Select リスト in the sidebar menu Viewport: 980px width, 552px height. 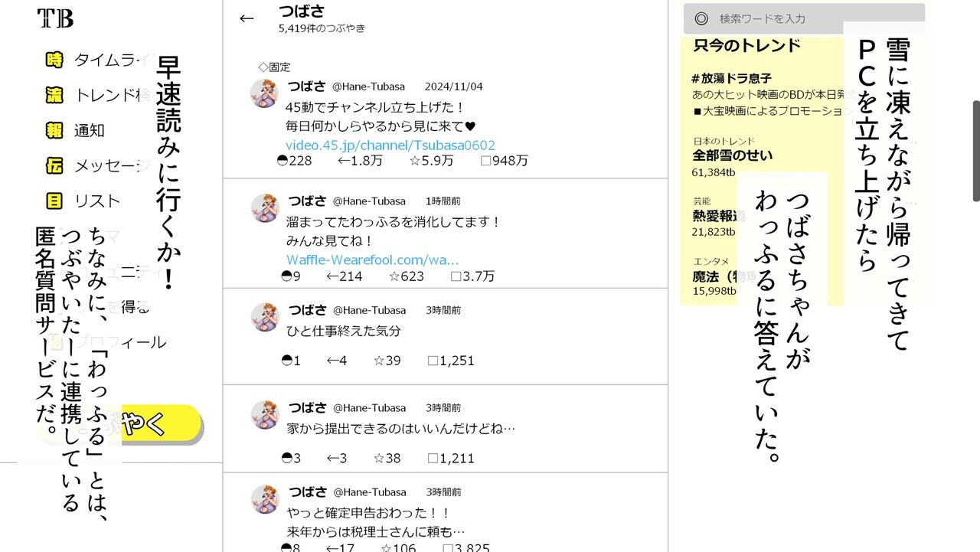click(x=97, y=201)
